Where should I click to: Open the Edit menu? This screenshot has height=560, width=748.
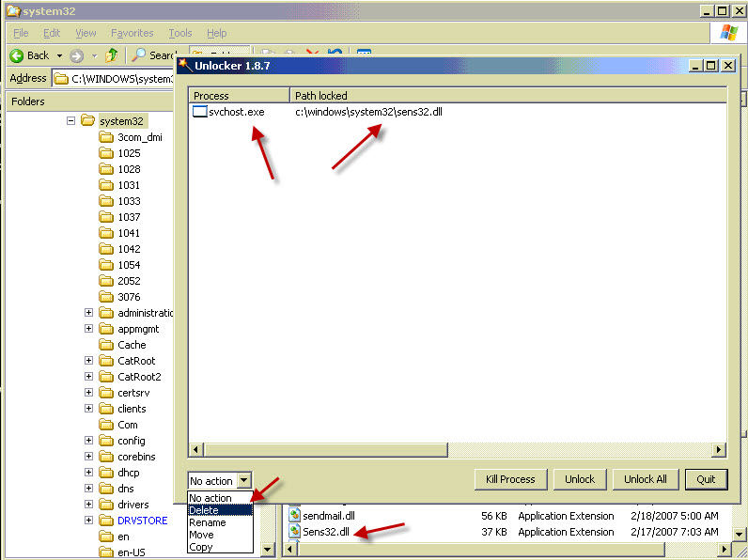click(x=52, y=33)
